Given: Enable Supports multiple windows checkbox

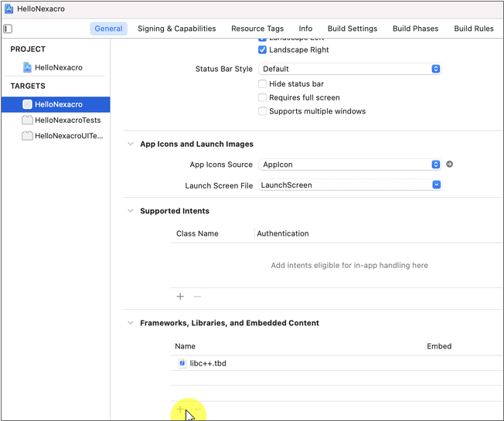Looking at the screenshot, I should (263, 111).
